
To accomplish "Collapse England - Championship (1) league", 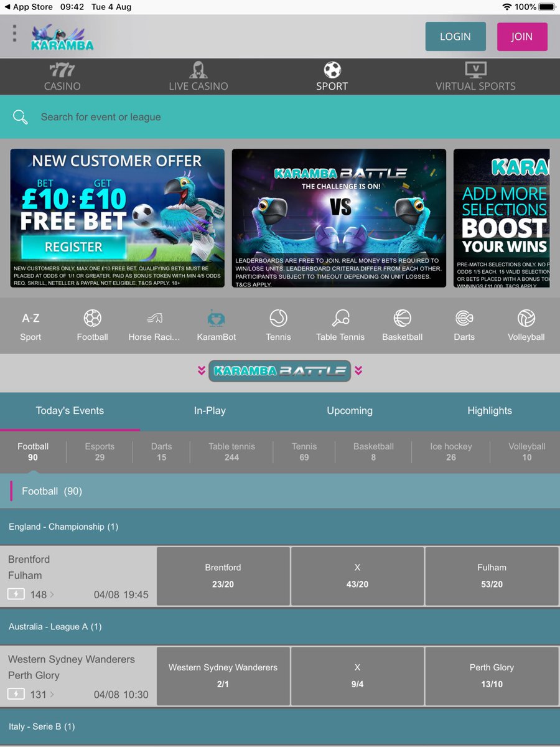I will 280,527.
